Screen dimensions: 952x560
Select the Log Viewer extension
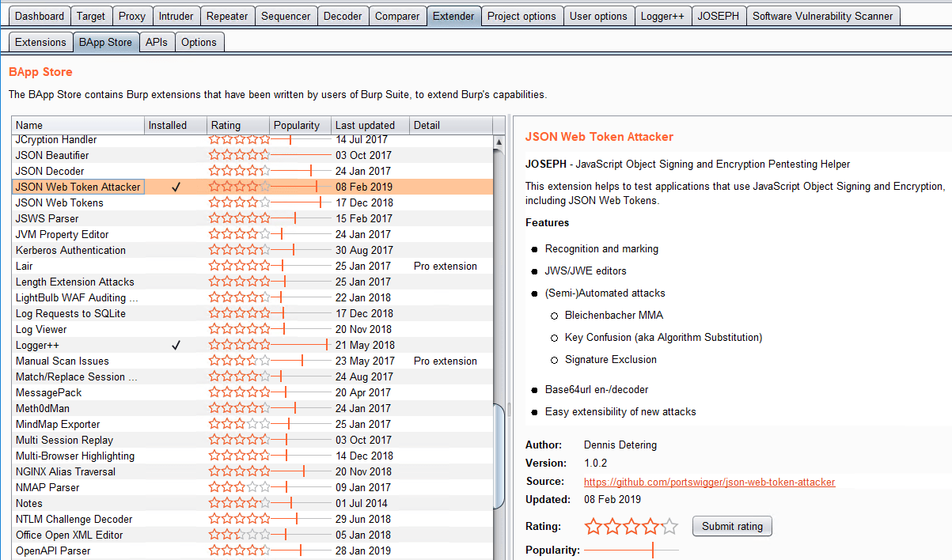coord(252,329)
